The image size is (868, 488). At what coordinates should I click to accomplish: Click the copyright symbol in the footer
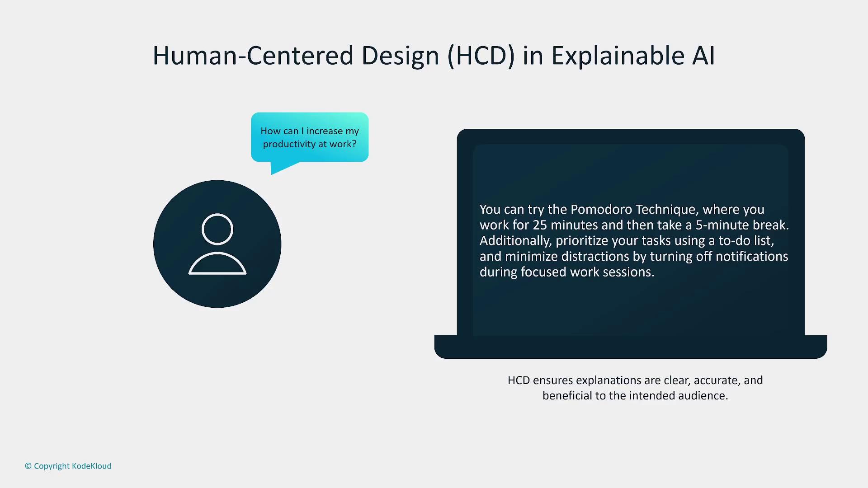click(28, 466)
